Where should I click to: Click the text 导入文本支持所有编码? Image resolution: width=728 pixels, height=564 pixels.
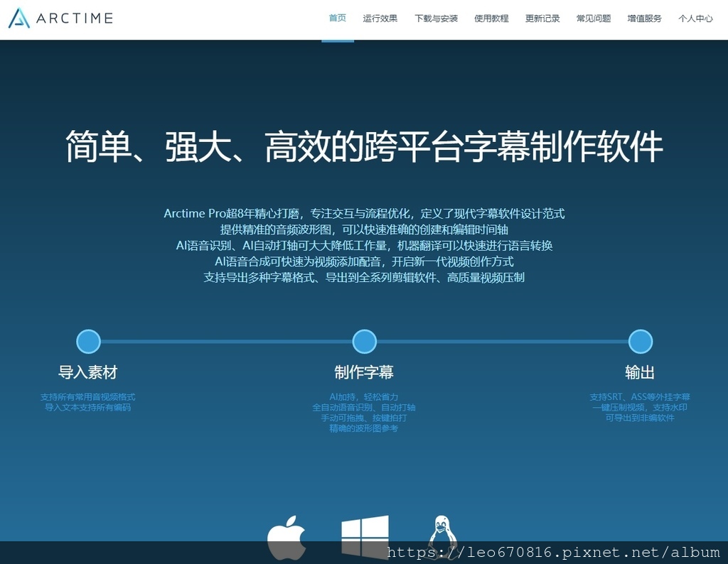click(87, 407)
